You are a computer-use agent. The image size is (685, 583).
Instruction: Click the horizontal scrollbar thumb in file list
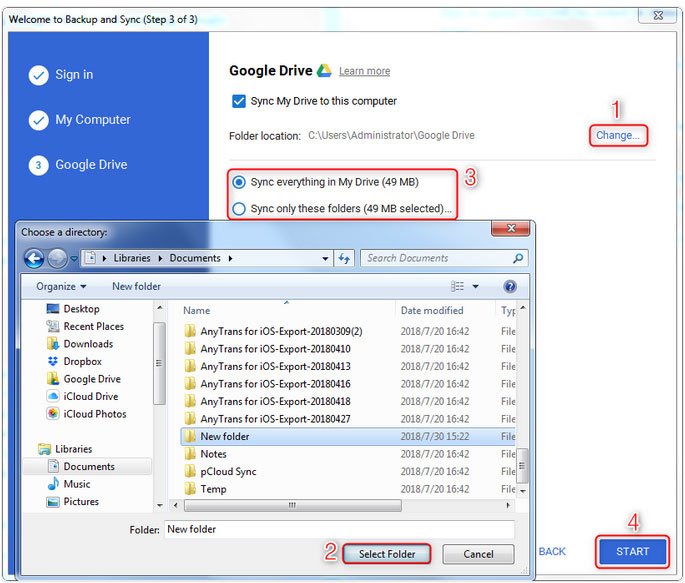point(292,505)
